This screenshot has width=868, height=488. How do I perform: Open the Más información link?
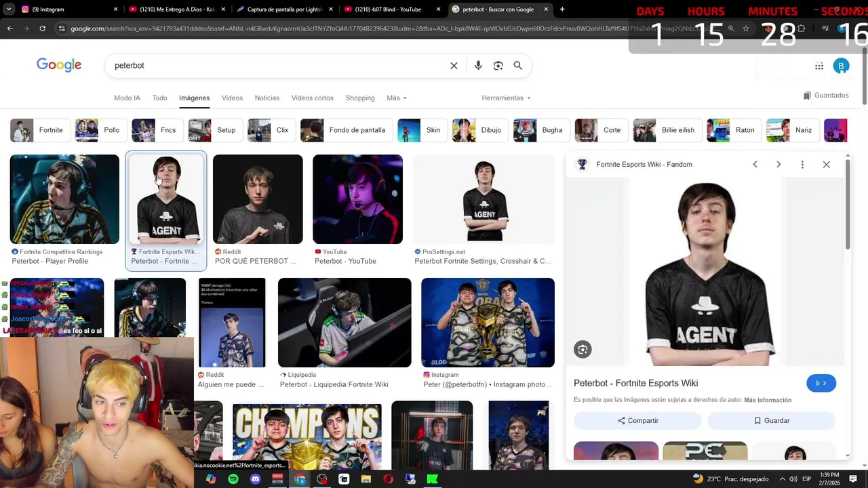pyautogui.click(x=768, y=400)
